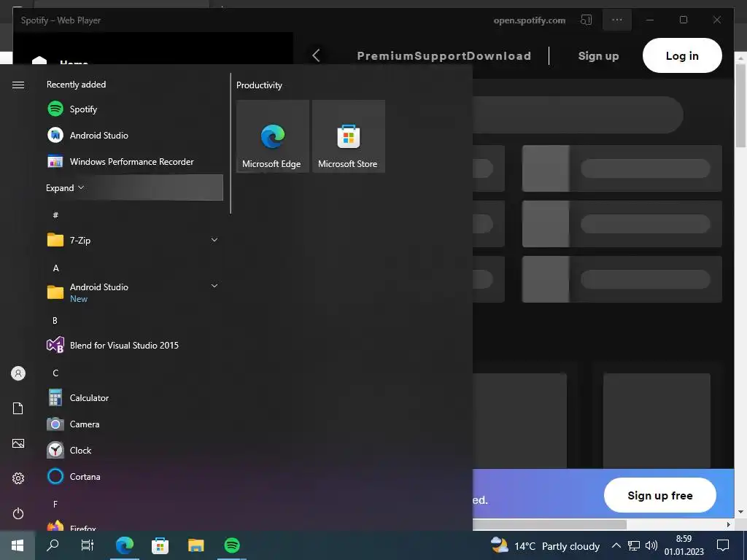Toggle the Start menu hamburger icon

tap(18, 85)
